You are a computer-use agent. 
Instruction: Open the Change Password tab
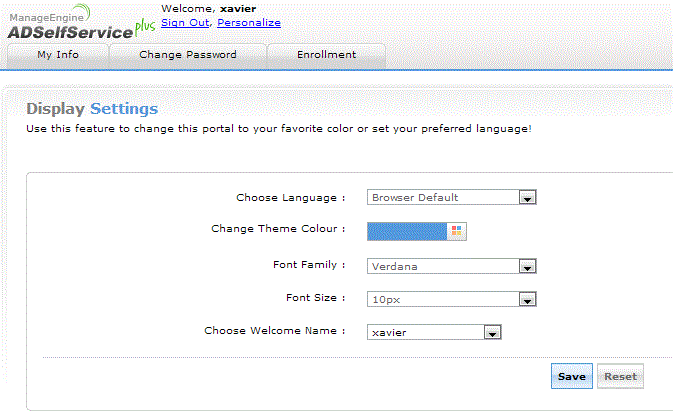tap(188, 55)
